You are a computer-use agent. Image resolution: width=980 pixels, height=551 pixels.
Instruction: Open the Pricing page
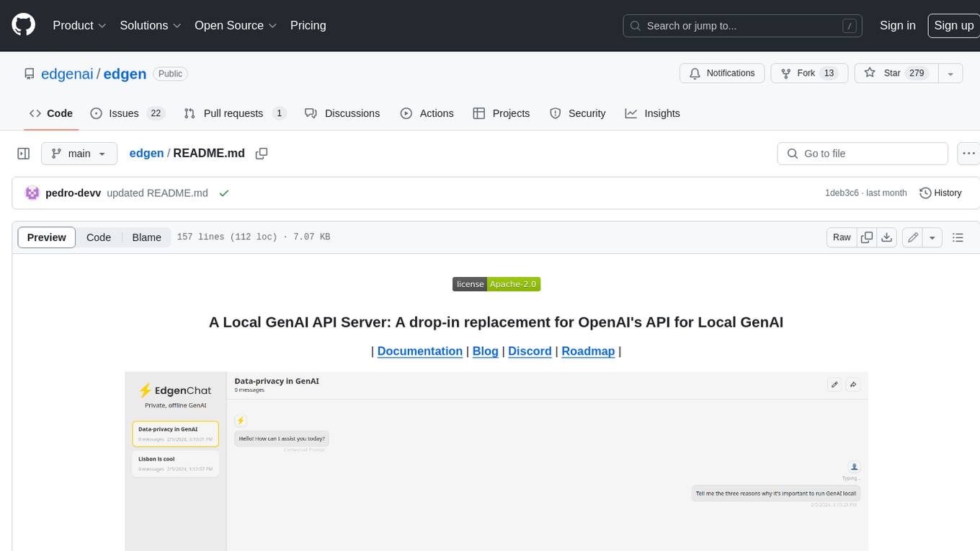308,25
